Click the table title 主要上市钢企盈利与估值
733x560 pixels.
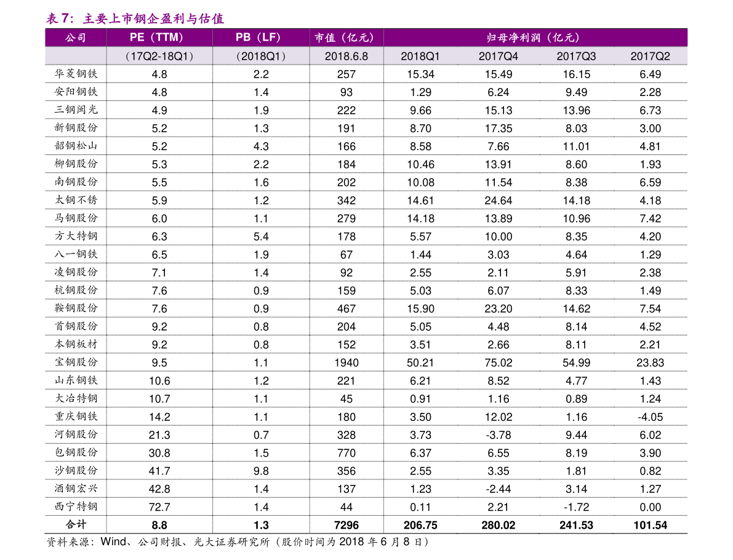pyautogui.click(x=153, y=18)
